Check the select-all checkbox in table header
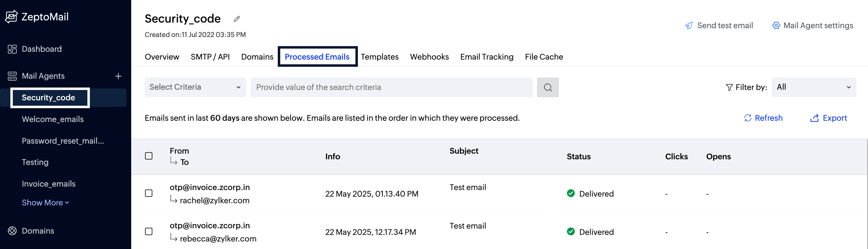 pyautogui.click(x=149, y=156)
